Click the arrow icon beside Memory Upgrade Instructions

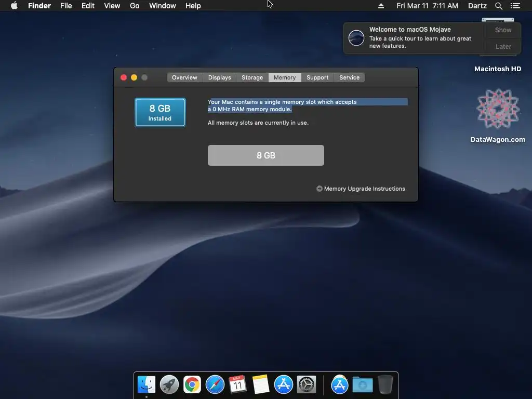coord(320,189)
